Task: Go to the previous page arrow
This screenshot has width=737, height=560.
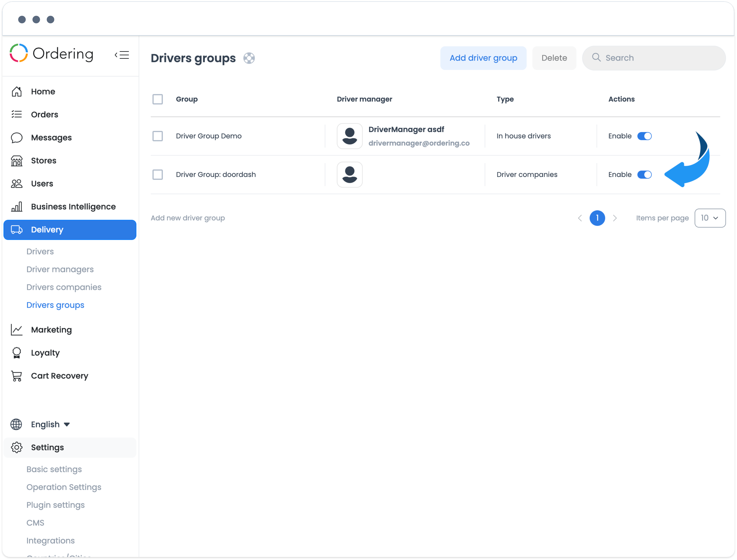Action: pos(580,218)
